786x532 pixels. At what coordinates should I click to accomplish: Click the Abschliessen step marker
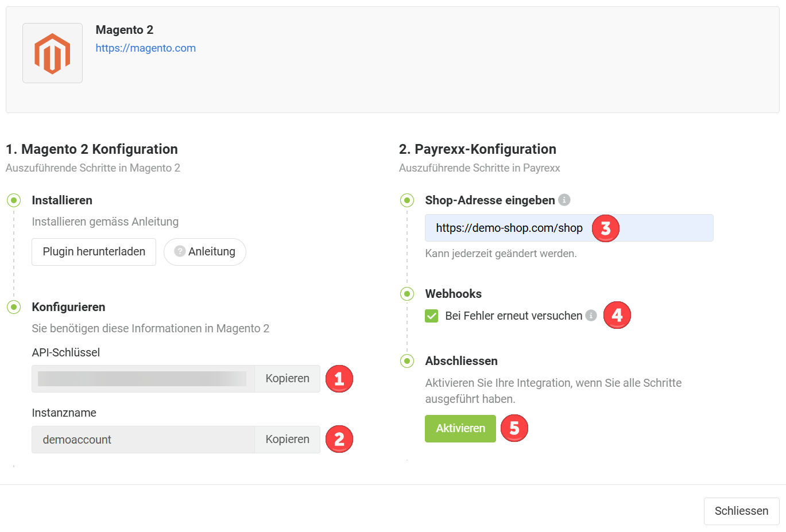pos(407,361)
